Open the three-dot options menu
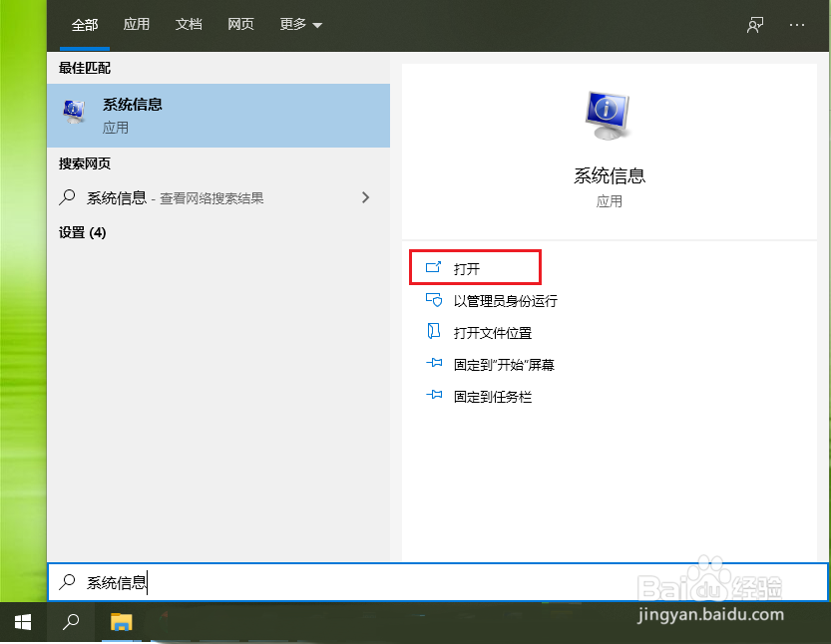 [x=796, y=24]
